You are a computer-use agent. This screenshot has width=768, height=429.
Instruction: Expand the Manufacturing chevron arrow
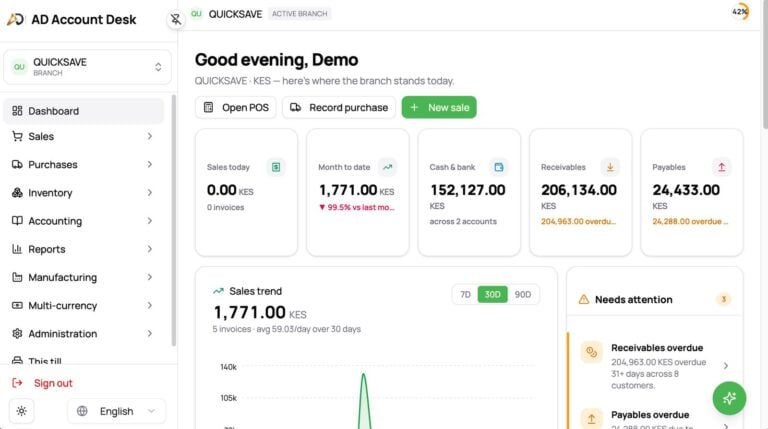point(150,277)
